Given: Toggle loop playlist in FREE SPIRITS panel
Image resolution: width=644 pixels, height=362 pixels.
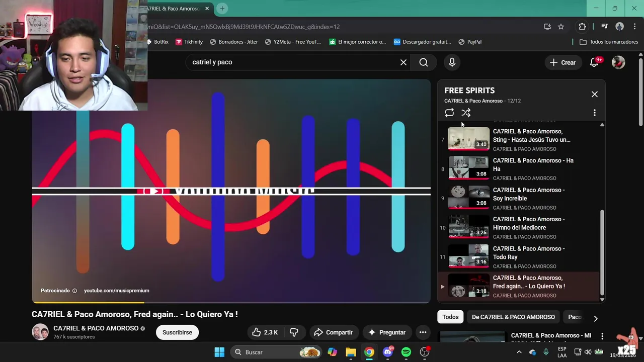Looking at the screenshot, I should tap(449, 113).
